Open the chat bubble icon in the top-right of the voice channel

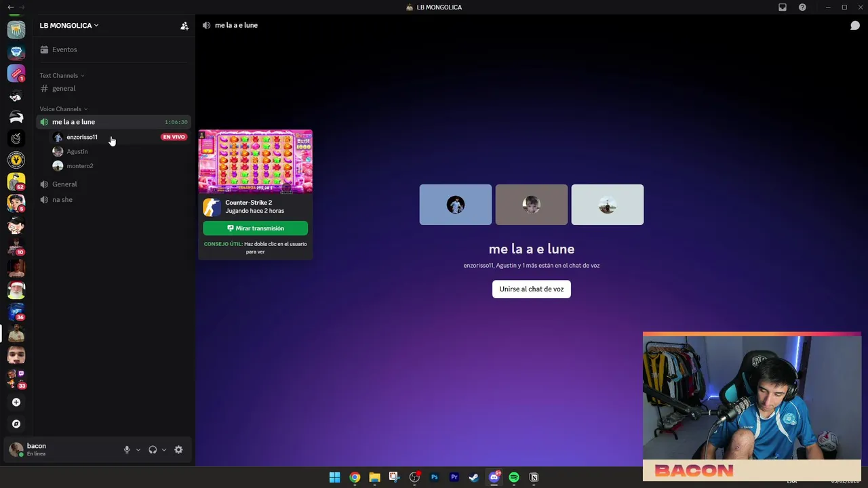tap(855, 26)
